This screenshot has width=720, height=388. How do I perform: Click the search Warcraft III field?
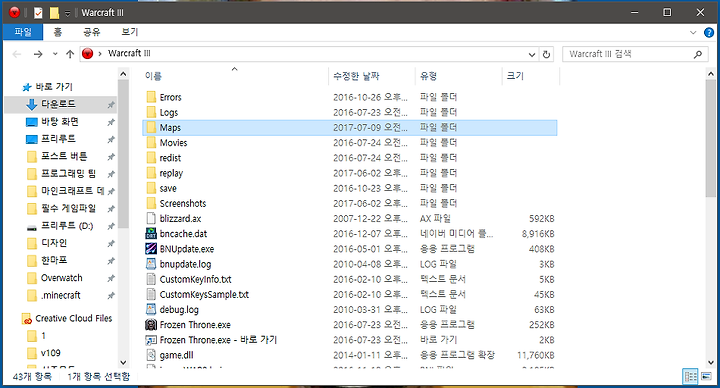click(636, 54)
